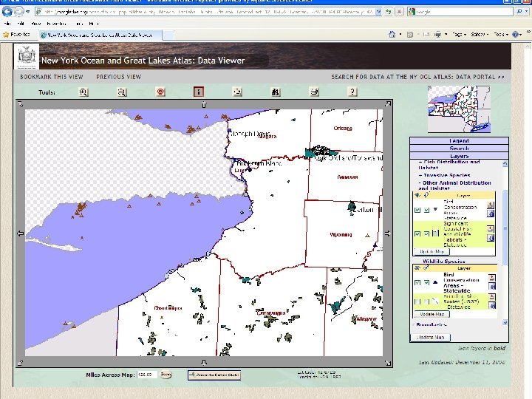Pan map west with left arrow
This screenshot has width=532, height=399.
point(20,233)
